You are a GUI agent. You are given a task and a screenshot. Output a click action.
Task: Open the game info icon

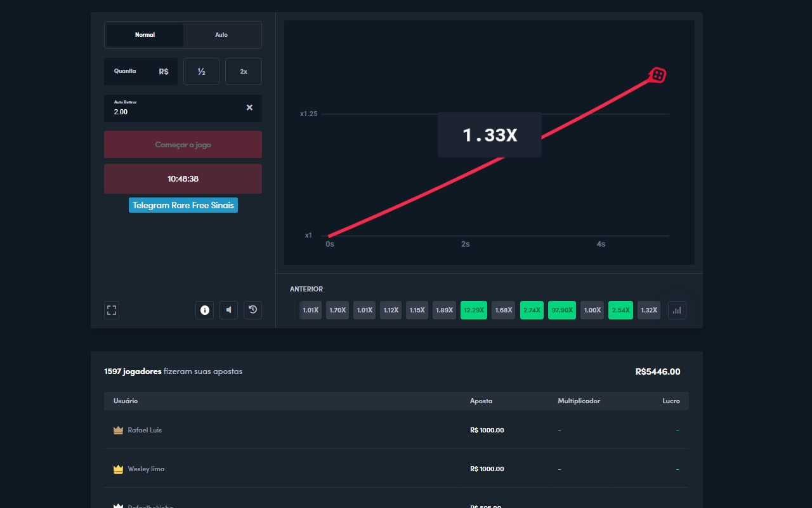204,310
